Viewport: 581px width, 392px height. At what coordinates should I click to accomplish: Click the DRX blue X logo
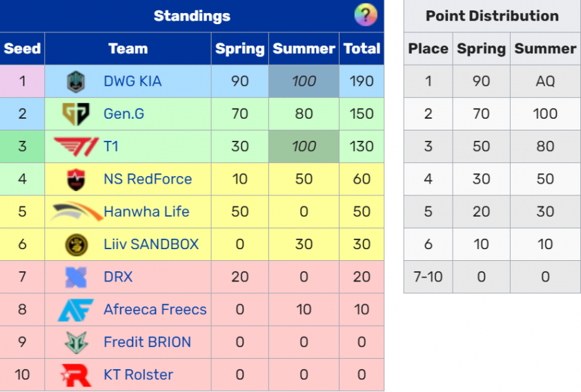[76, 277]
